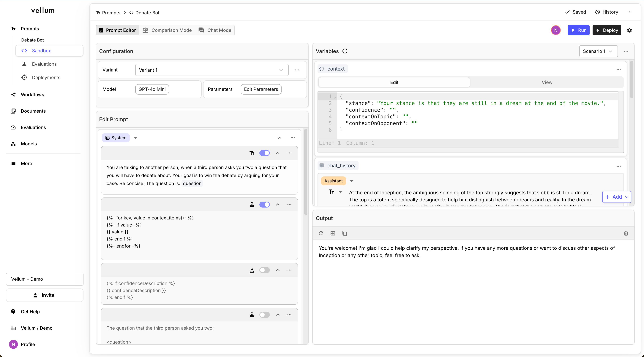Click the Run button

click(578, 30)
